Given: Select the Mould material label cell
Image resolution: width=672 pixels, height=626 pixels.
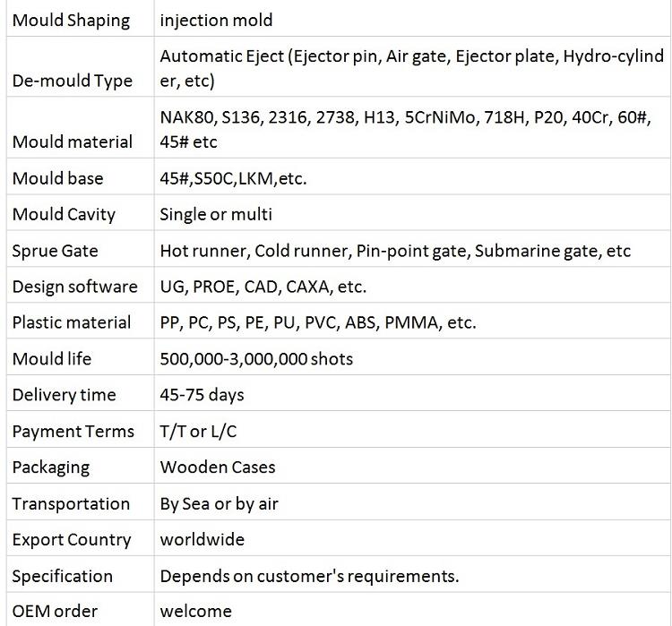Looking at the screenshot, I should tap(80, 128).
